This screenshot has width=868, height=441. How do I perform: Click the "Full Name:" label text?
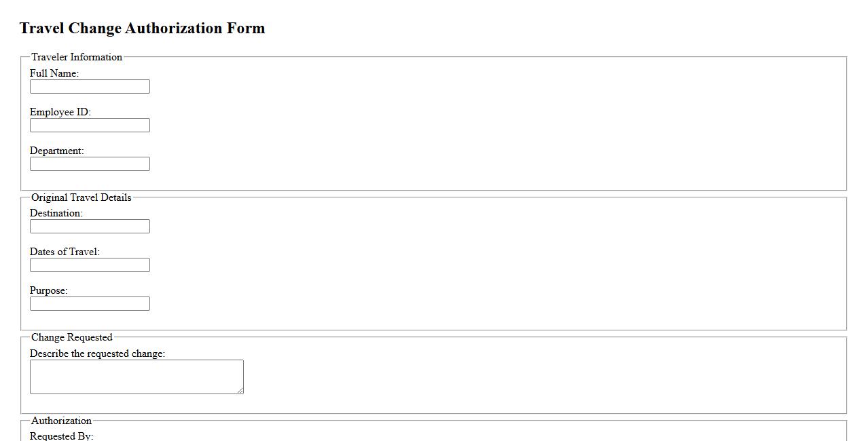point(54,73)
